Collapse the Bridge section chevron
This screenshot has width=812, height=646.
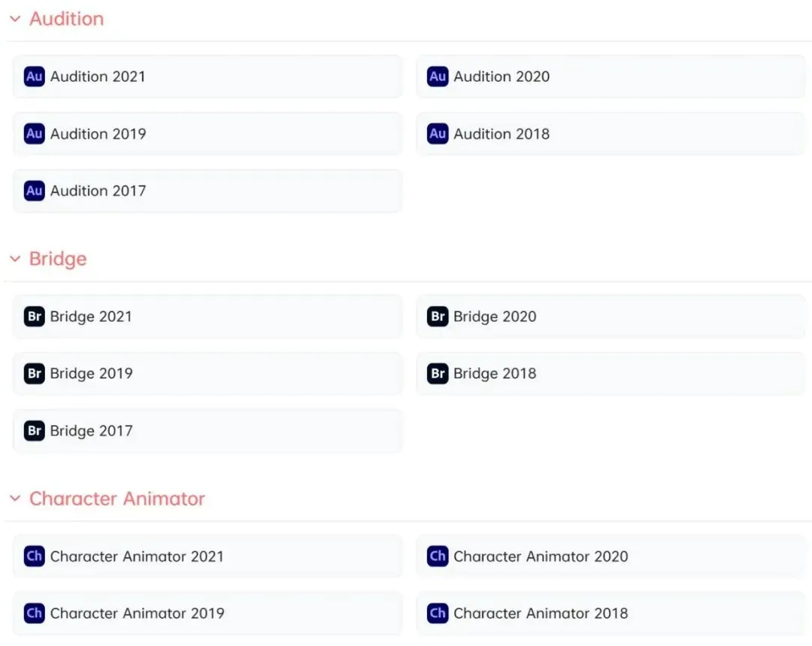tap(15, 259)
